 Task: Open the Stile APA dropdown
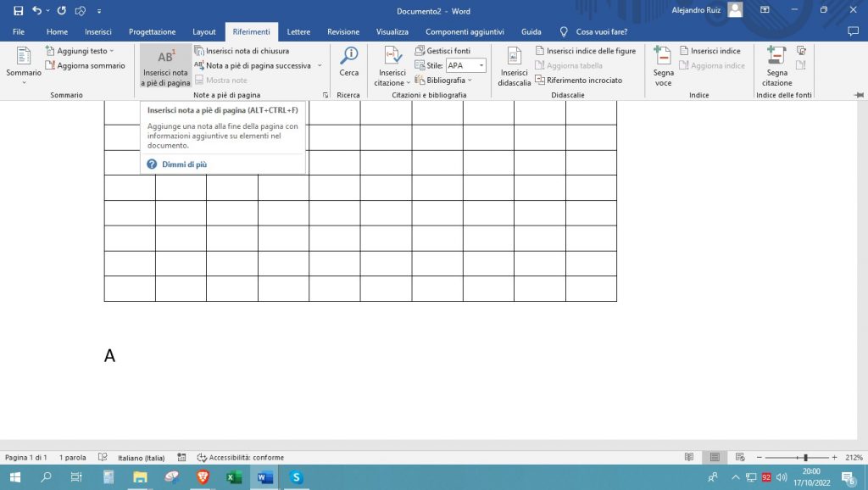(x=481, y=65)
